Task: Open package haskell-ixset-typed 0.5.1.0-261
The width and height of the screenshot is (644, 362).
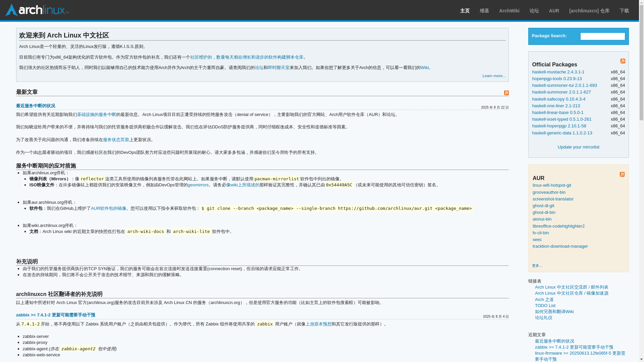Action: 561,119
